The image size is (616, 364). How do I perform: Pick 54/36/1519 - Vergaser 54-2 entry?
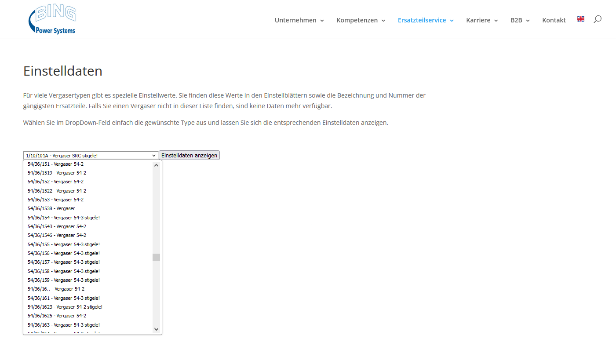(57, 173)
